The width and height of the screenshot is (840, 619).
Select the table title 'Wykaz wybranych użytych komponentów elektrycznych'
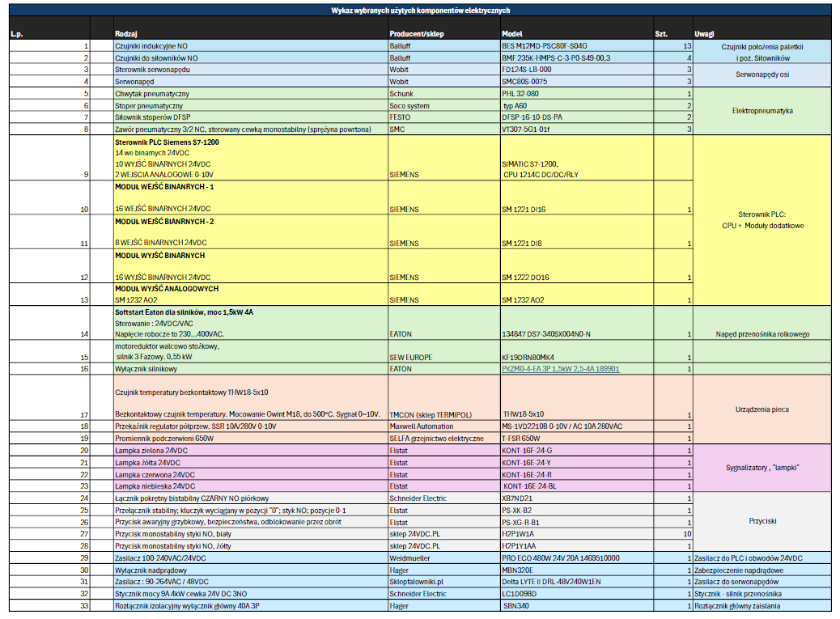421,11
